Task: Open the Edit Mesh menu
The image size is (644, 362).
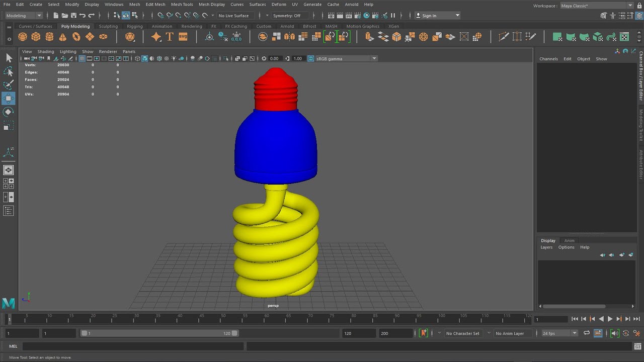Action: (x=155, y=5)
